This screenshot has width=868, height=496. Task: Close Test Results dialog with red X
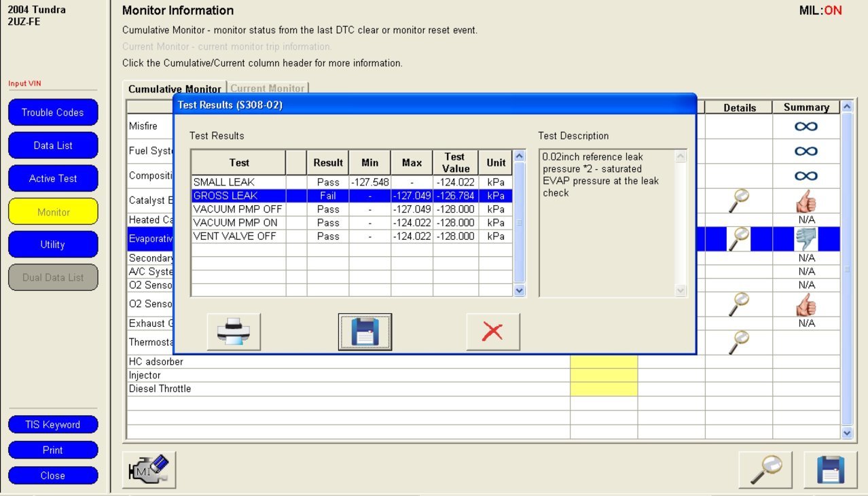[x=493, y=332]
